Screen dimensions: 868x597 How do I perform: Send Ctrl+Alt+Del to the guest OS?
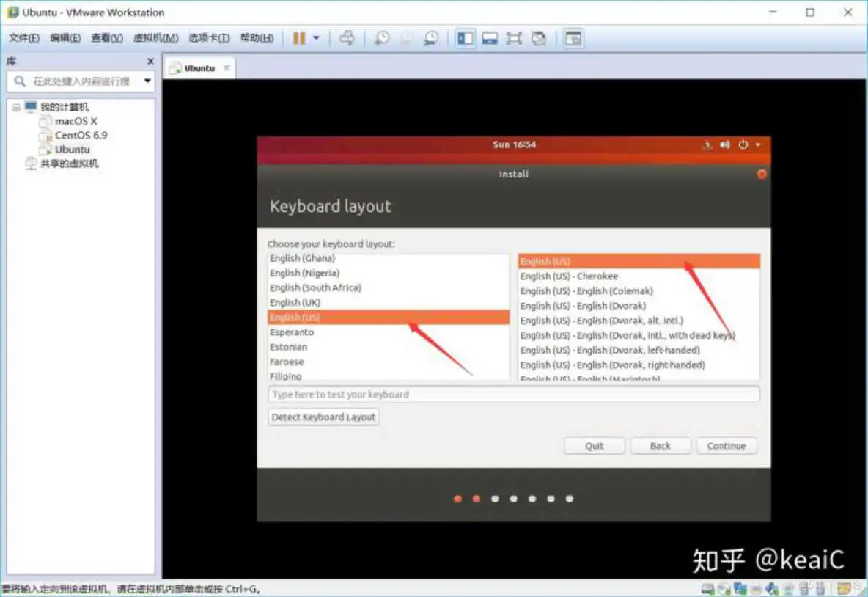[347, 37]
